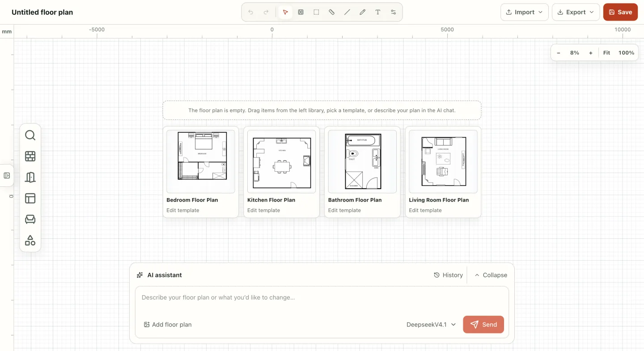Image resolution: width=644 pixels, height=351 pixels.
Task: Click Edit template under Bedroom Floor Plan
Action: pos(183,210)
